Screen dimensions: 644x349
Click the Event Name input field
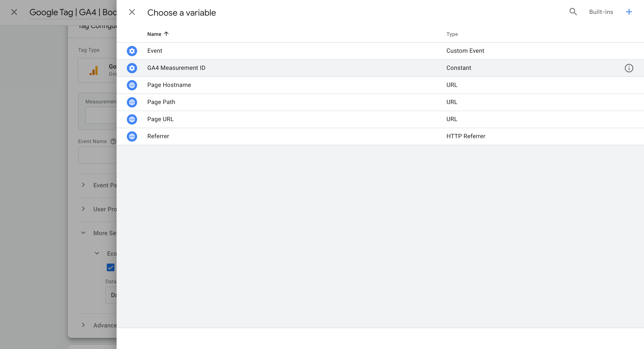(98, 155)
